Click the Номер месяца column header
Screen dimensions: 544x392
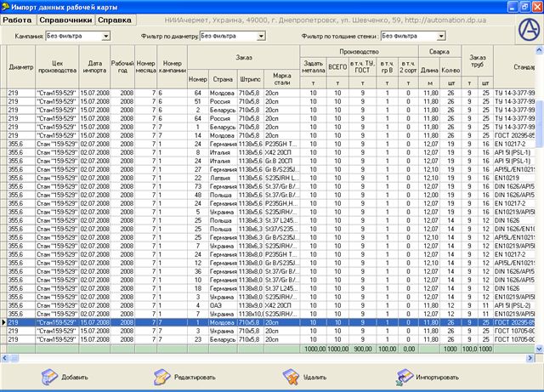click(145, 67)
